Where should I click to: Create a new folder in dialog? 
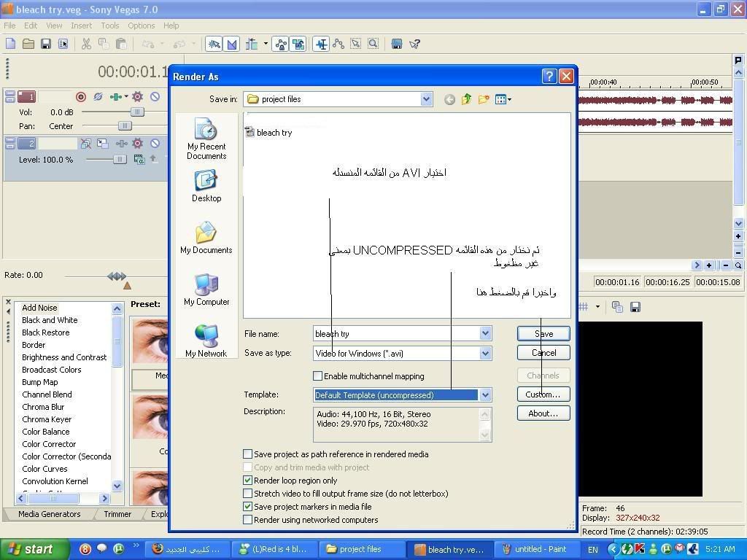tap(483, 99)
